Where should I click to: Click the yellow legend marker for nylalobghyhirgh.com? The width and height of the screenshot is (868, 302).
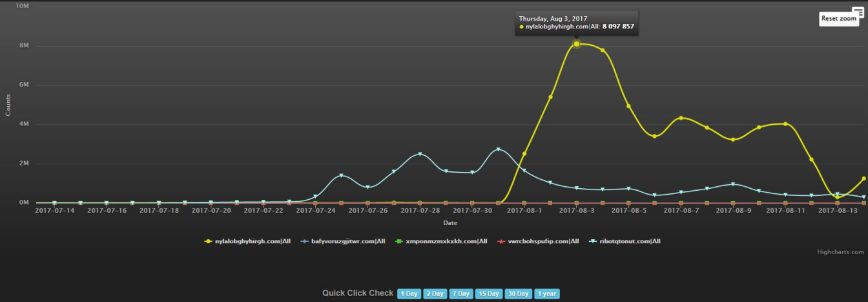click(x=208, y=241)
